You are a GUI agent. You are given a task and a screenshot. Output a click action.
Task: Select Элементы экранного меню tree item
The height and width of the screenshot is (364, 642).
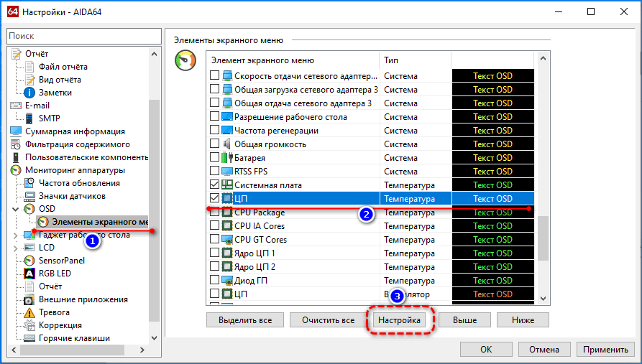(93, 222)
